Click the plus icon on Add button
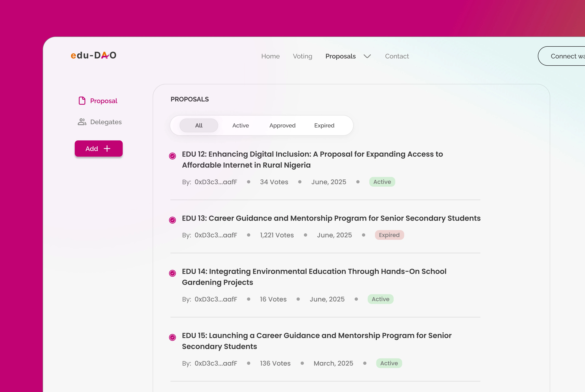Screen dimensions: 585x392 (x=107, y=149)
